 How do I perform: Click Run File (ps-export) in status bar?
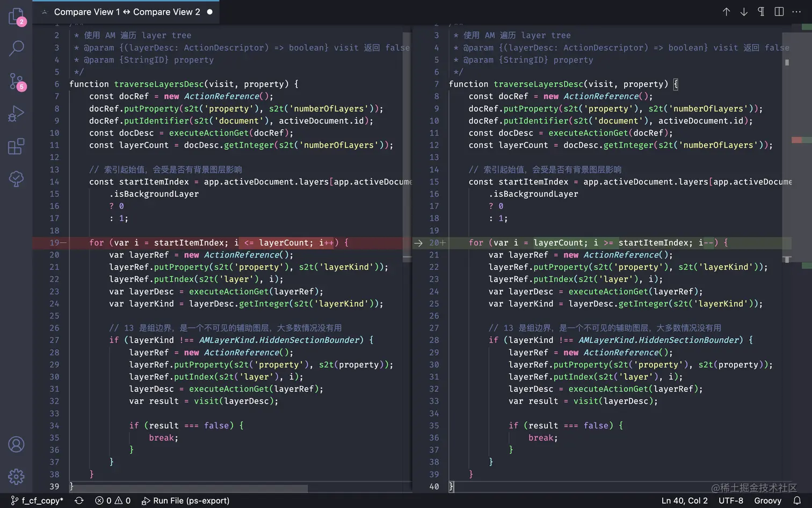pos(185,500)
